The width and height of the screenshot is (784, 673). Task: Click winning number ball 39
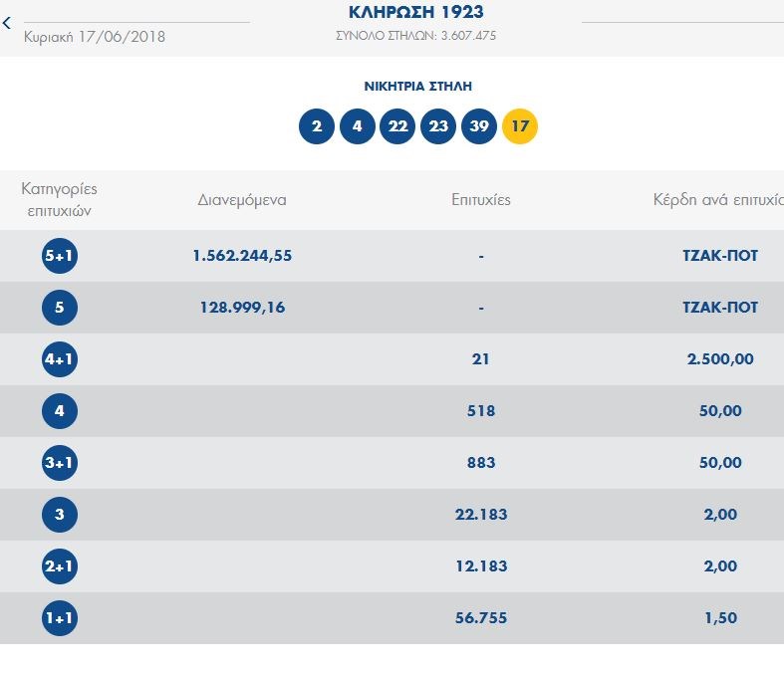click(479, 126)
